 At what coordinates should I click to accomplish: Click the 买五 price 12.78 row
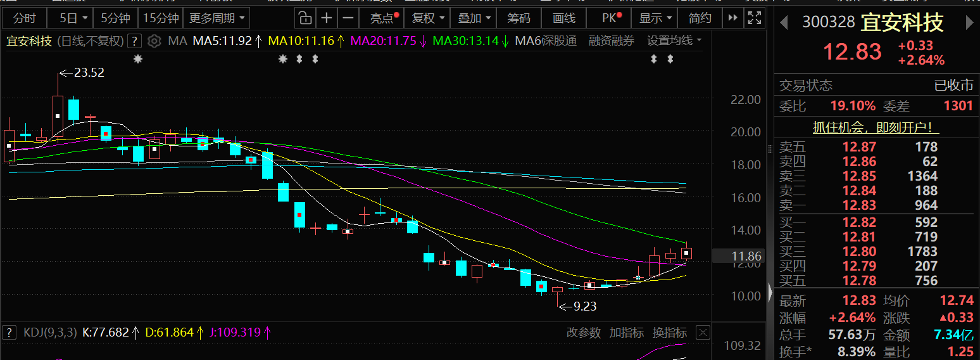[x=859, y=281]
